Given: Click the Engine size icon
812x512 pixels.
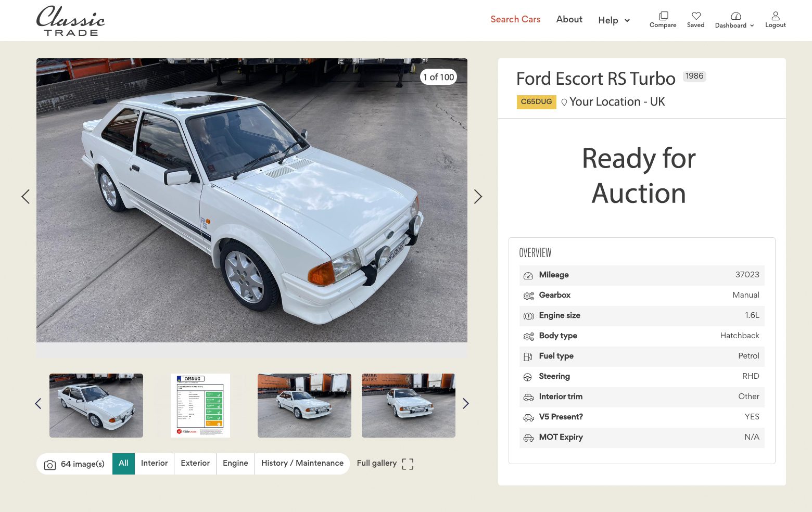Looking at the screenshot, I should tap(528, 316).
